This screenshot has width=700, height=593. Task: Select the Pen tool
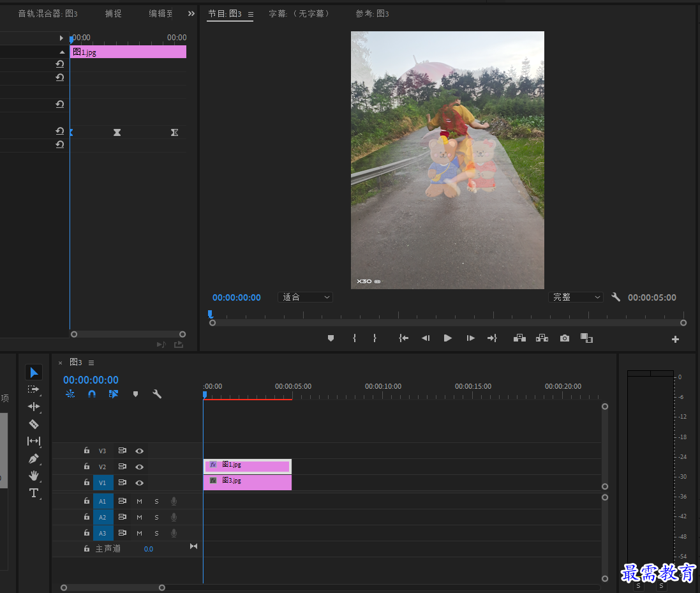point(34,458)
